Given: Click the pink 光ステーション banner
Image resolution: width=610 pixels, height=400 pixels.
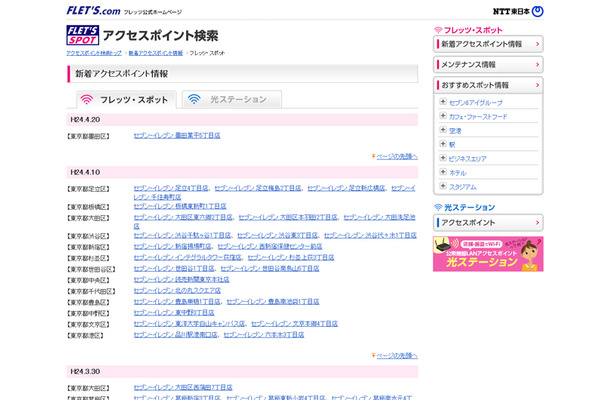Looking at the screenshot, I should coord(488,254).
